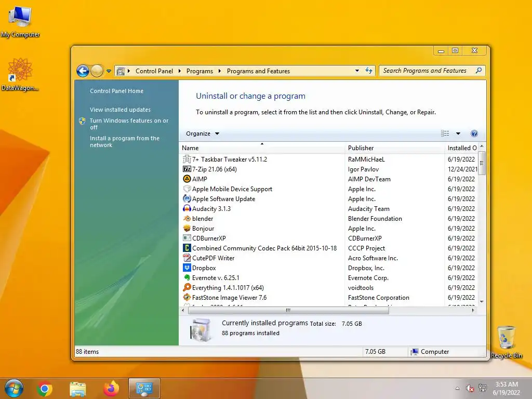Click the network tray icon
The width and height of the screenshot is (532, 399).
(482, 388)
